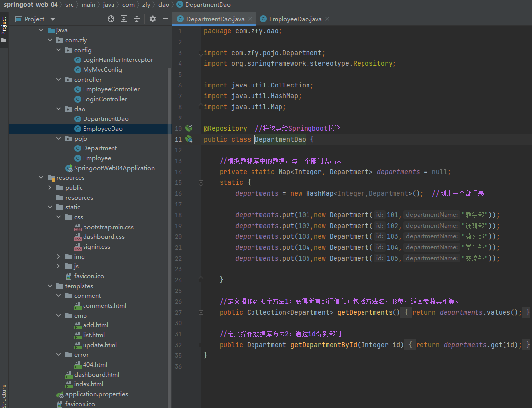Collapse the templates folder in the tree
The image size is (532, 408).
tap(50, 286)
